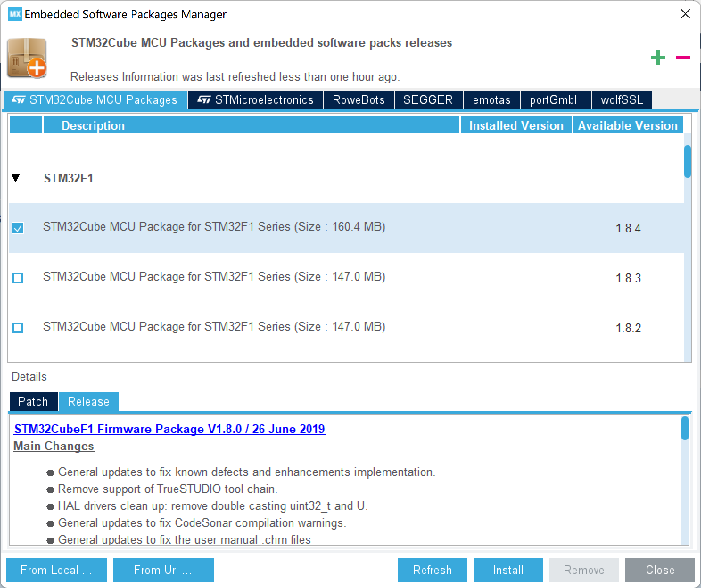Click the Refresh button
The width and height of the screenshot is (701, 588).
click(x=433, y=570)
